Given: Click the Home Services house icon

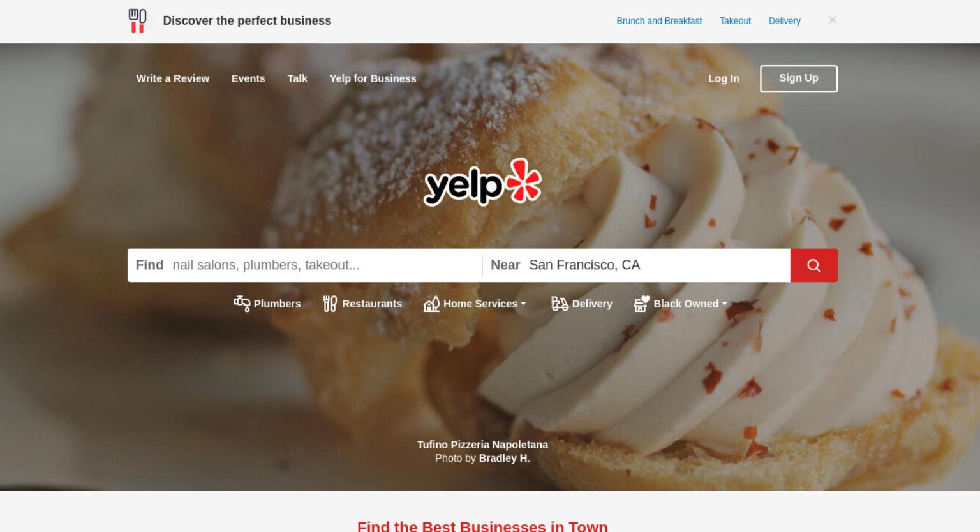Looking at the screenshot, I should pos(431,304).
